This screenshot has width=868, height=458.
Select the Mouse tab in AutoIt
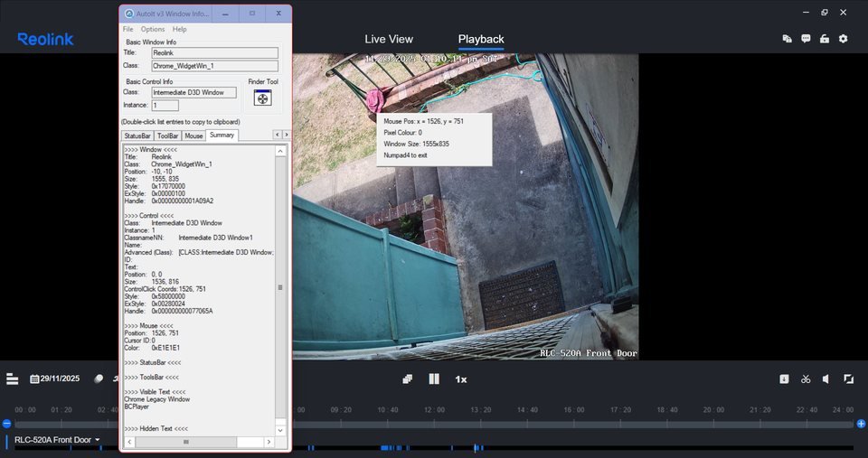coord(194,136)
